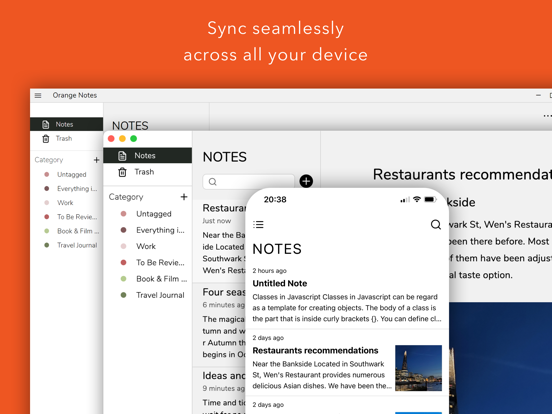Open Trash in the back Windows sidebar
The width and height of the screenshot is (552, 414).
pos(67,138)
